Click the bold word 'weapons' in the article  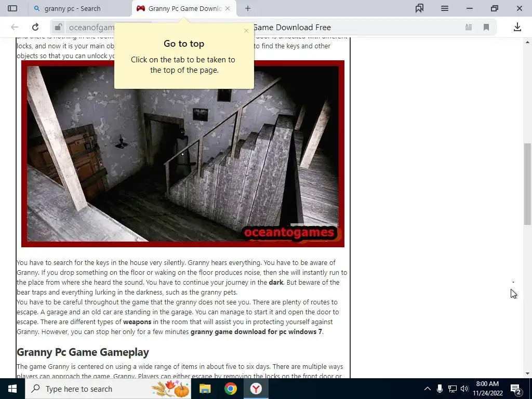click(x=137, y=322)
